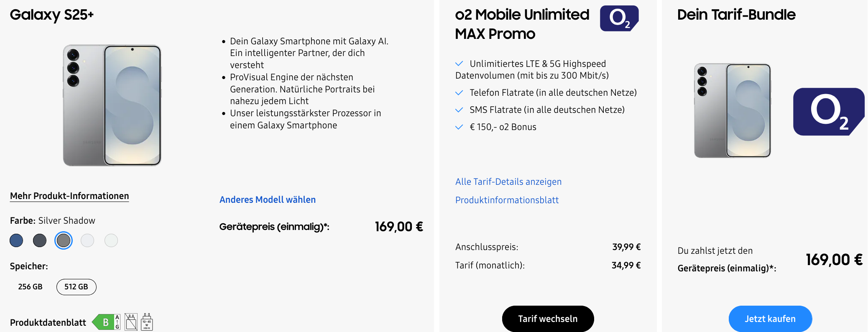The image size is (868, 332).
Task: Click the charger-not-included crossed-out plug icon
Action: tap(131, 322)
